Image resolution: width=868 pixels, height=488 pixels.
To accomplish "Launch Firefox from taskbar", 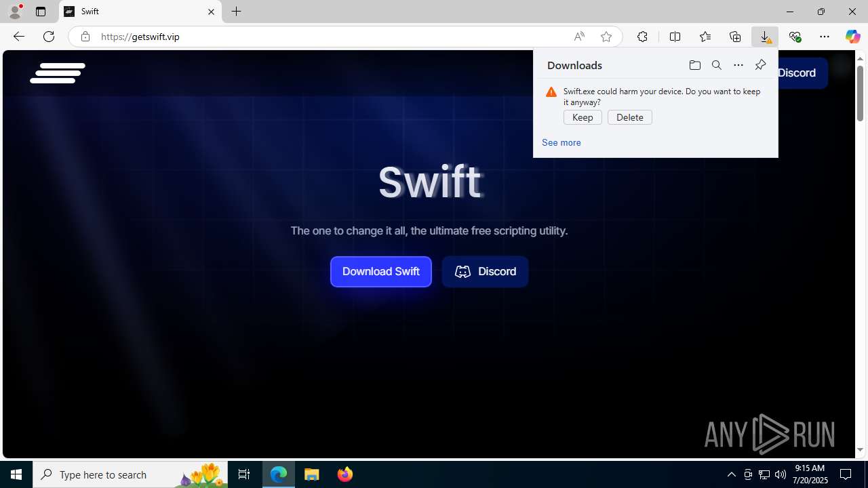I will pos(344,474).
